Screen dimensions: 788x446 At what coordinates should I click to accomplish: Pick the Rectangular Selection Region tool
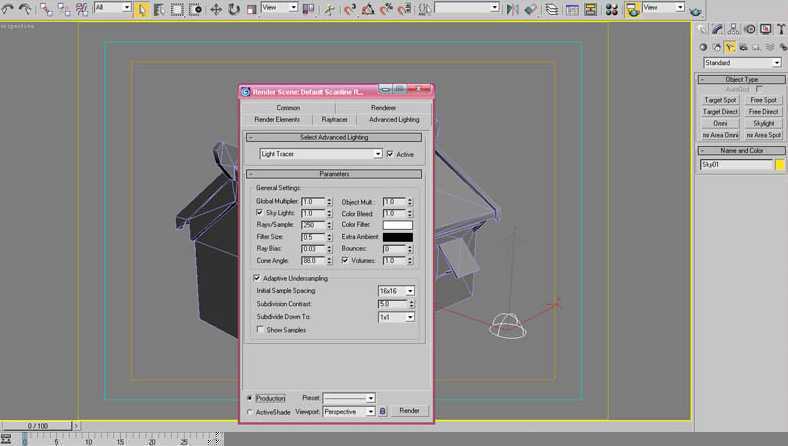(x=177, y=9)
